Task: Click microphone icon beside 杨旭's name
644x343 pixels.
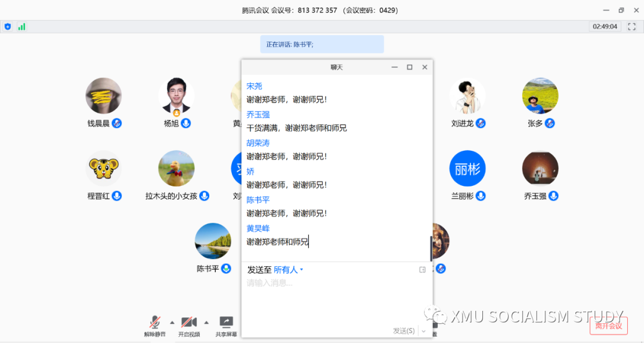Action: coord(186,123)
